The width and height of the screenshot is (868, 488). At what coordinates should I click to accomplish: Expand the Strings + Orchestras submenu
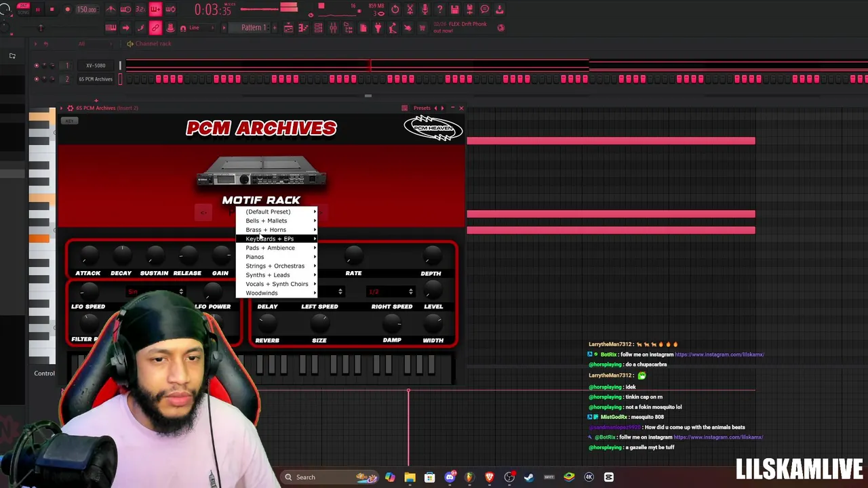click(277, 266)
